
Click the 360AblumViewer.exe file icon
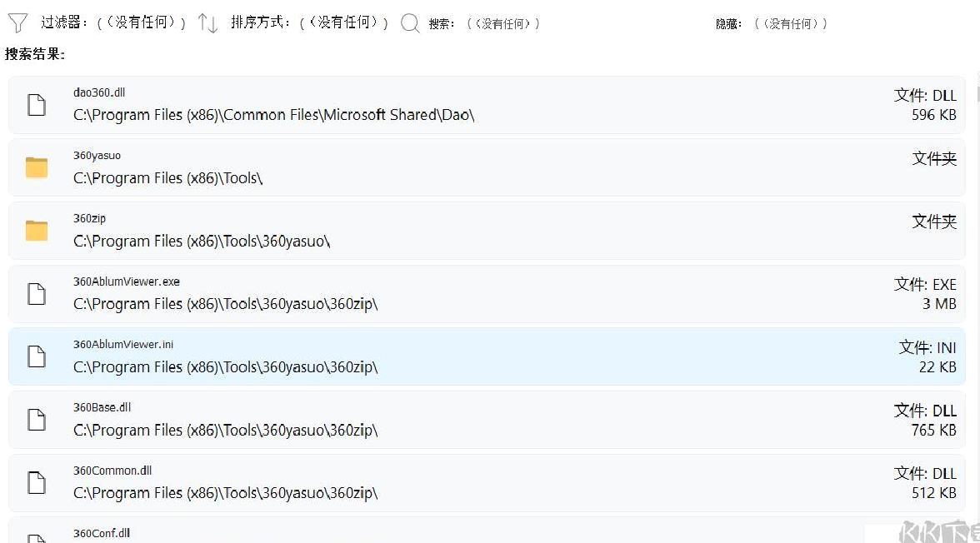tap(37, 294)
